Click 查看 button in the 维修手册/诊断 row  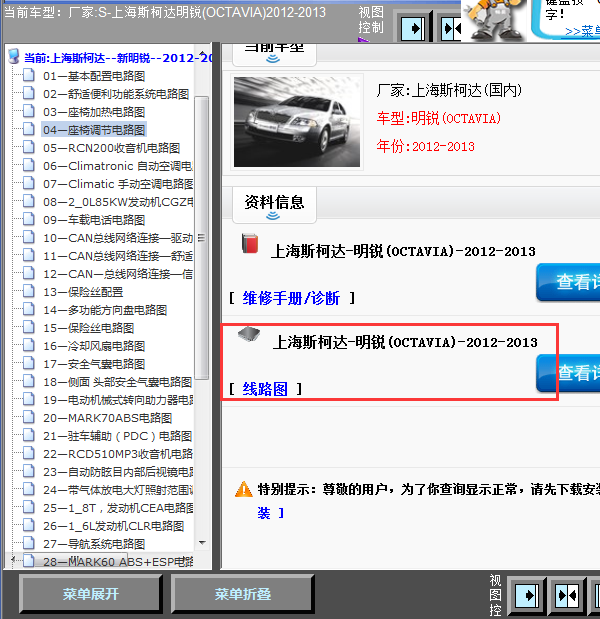(568, 282)
